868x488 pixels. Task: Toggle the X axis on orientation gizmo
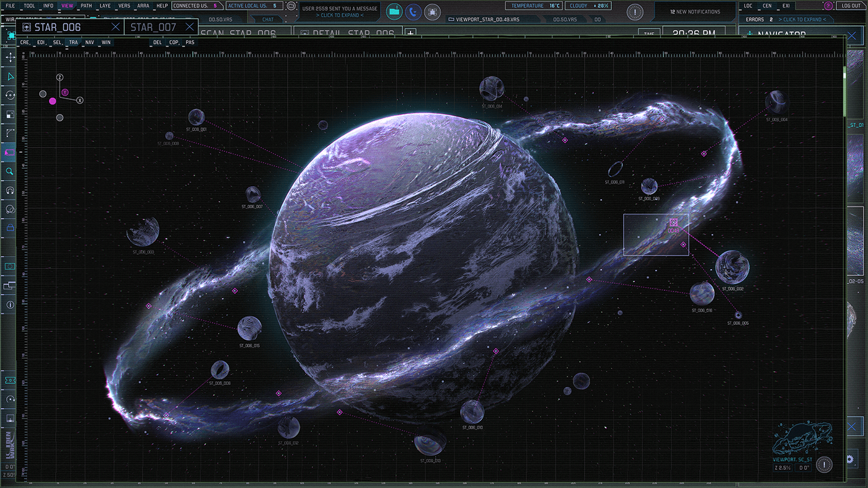tap(80, 100)
